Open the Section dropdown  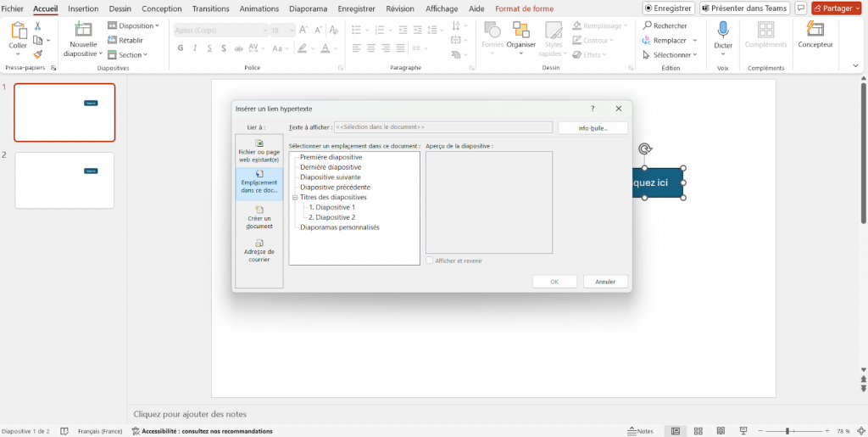[128, 55]
